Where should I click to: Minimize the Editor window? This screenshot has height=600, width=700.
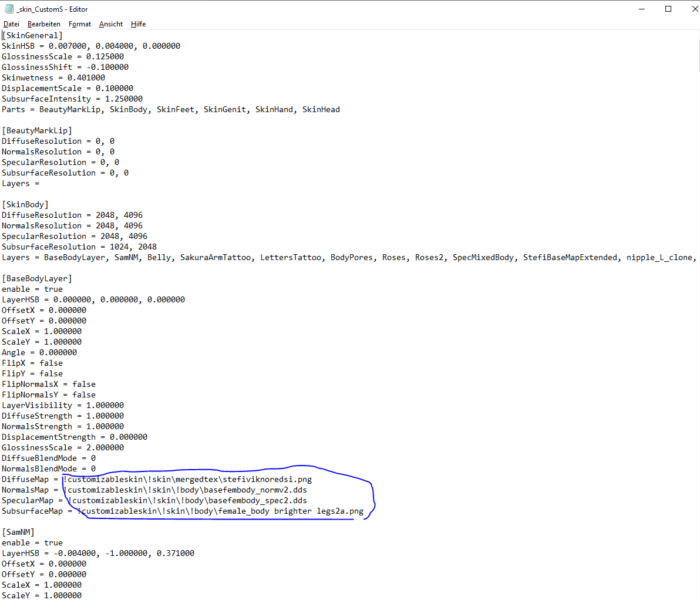click(x=642, y=9)
